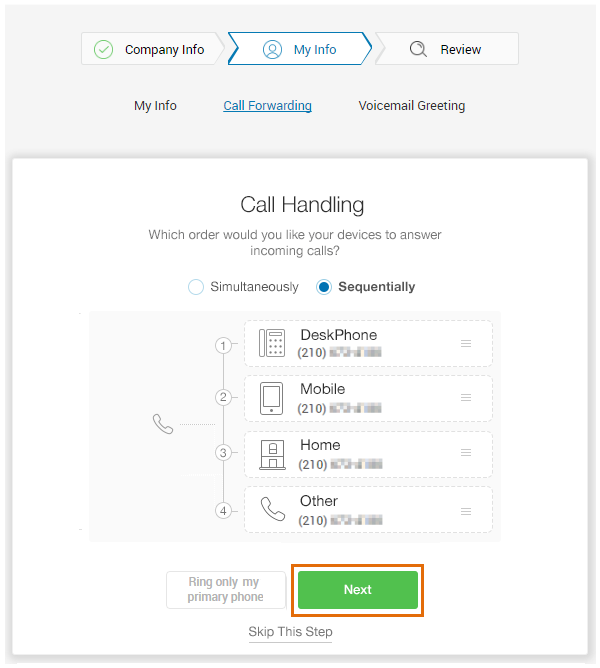The image size is (600, 668).
Task: Click the Other reorder handle icon
Action: point(466,511)
